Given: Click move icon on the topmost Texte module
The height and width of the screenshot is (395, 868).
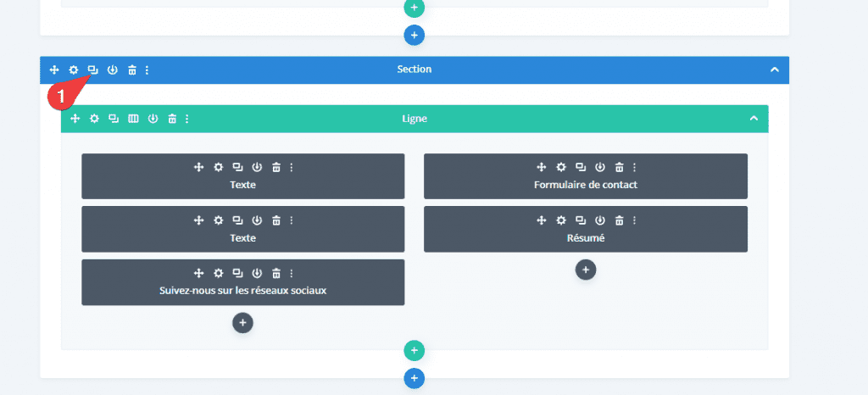Looking at the screenshot, I should pyautogui.click(x=198, y=167).
